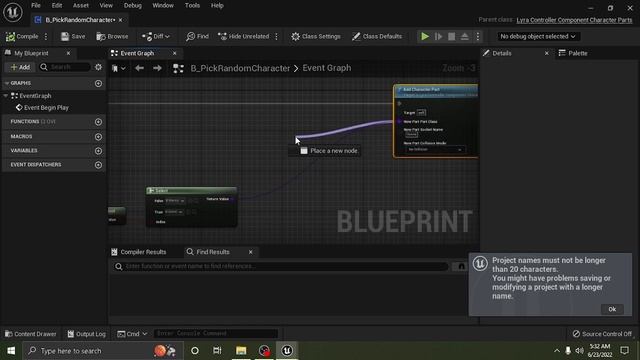This screenshot has width=640, height=360.
Task: Save the blueprint asset
Action: [x=73, y=36]
